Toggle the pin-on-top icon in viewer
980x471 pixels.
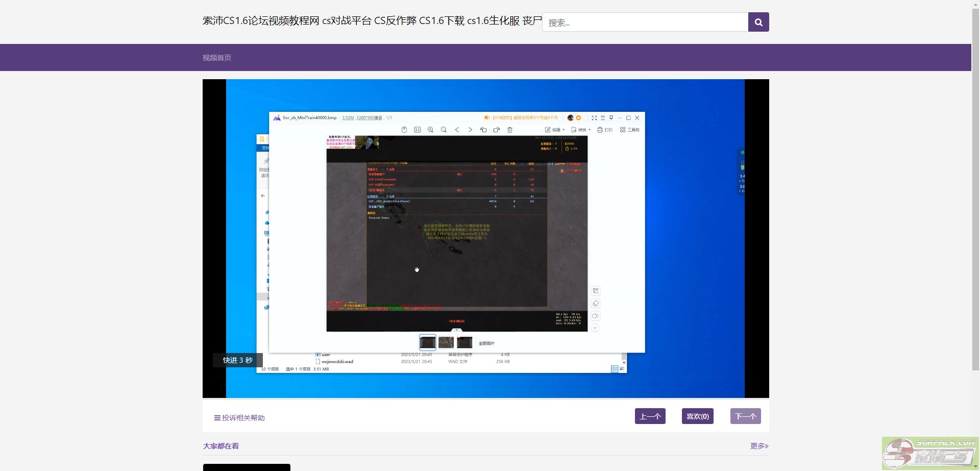coord(611,118)
